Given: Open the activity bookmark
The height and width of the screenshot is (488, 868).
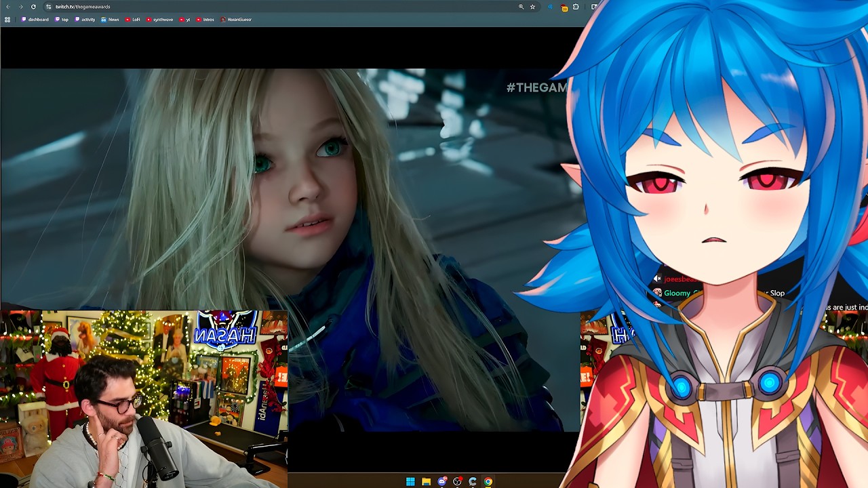Looking at the screenshot, I should pyautogui.click(x=85, y=20).
